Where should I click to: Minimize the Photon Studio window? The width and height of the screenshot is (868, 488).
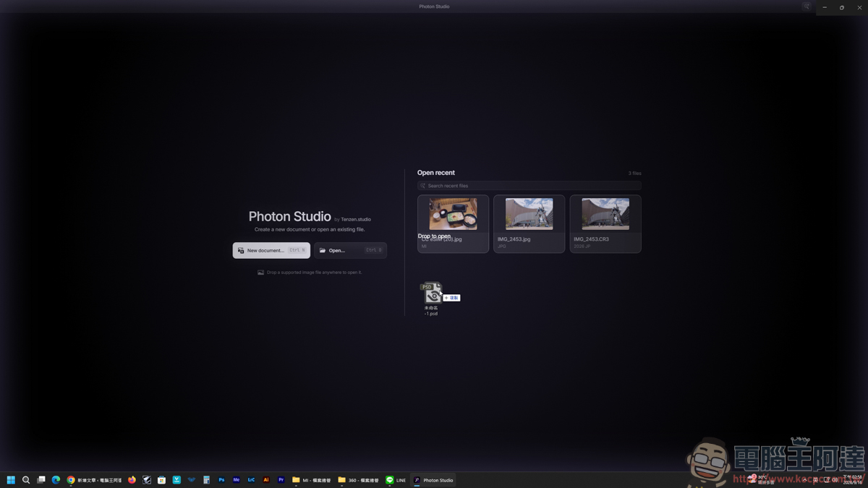tap(825, 7)
